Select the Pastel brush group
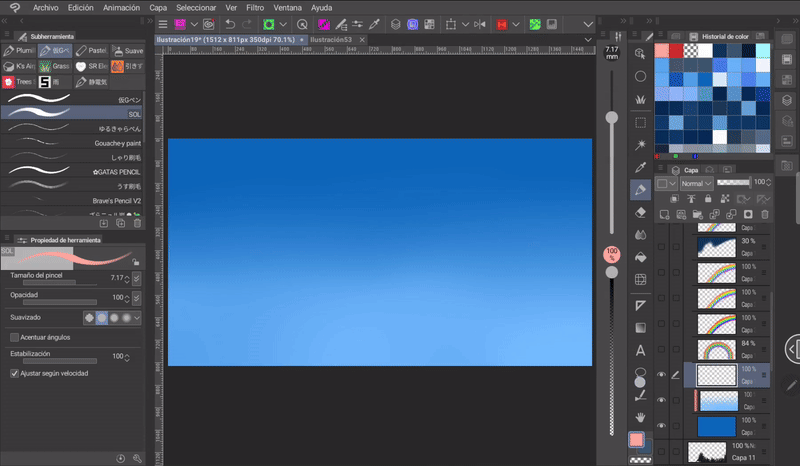800x466 pixels. 89,50
